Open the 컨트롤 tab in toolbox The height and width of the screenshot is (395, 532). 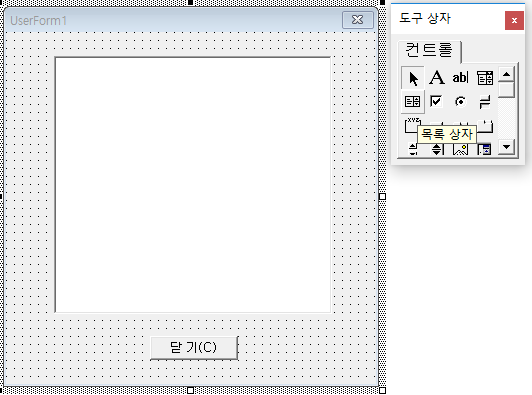[429, 51]
